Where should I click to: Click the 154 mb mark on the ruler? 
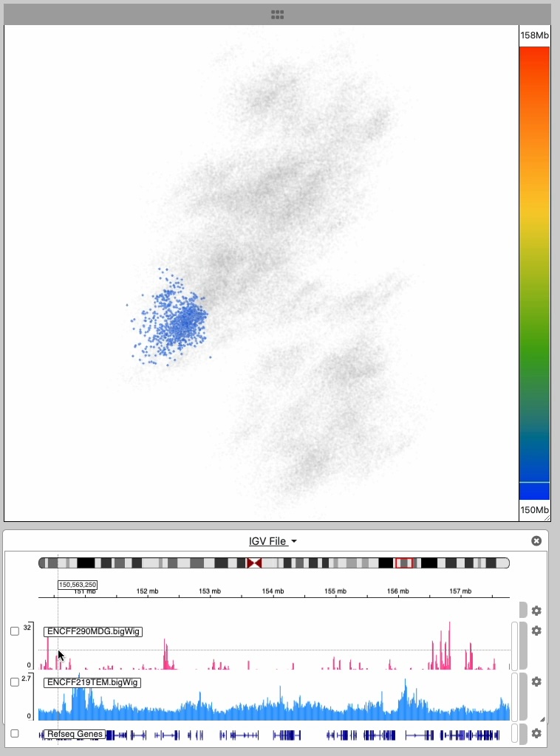coord(273,591)
